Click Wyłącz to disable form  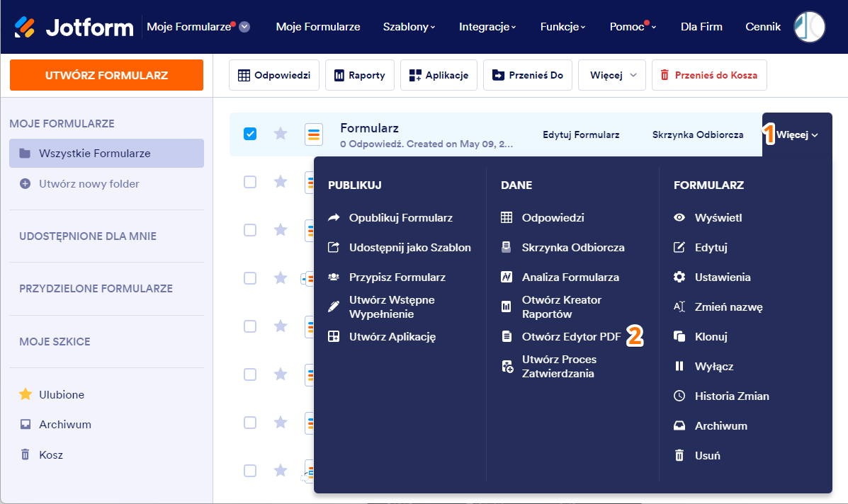pyautogui.click(x=703, y=366)
